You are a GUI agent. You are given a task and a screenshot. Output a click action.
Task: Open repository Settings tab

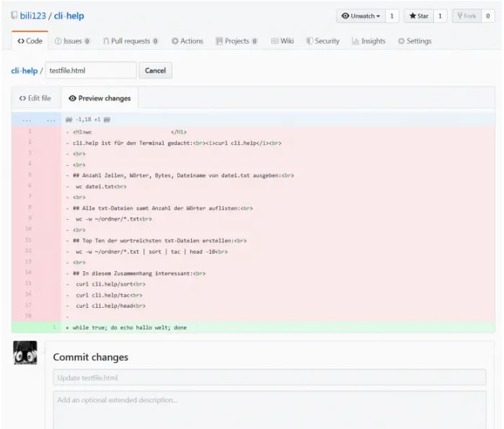point(415,41)
